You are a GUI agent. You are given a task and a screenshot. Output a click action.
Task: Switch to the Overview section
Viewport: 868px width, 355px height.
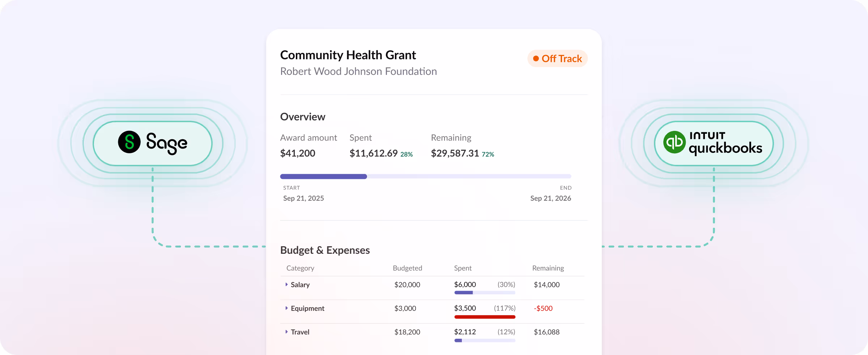(x=303, y=116)
